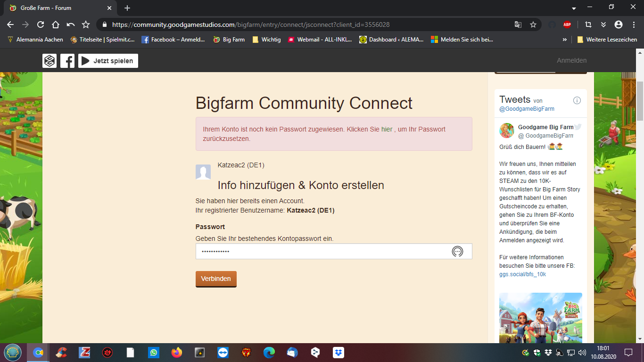Open the Titelseite | Spielmit bookmark
Image resolution: width=644 pixels, height=362 pixels.
coord(102,40)
